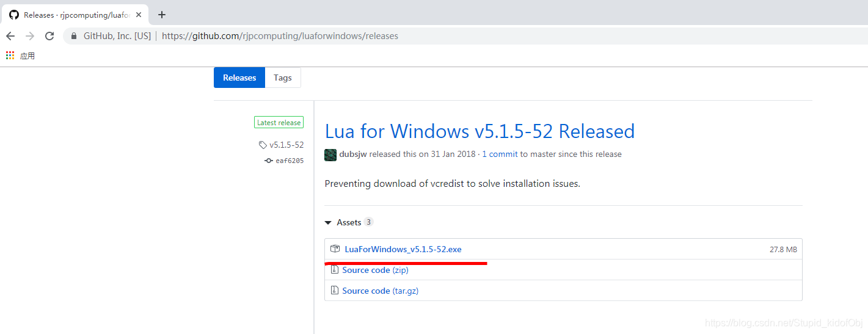
Task: Click the tag icon beside v5.1.5-52
Action: click(263, 145)
